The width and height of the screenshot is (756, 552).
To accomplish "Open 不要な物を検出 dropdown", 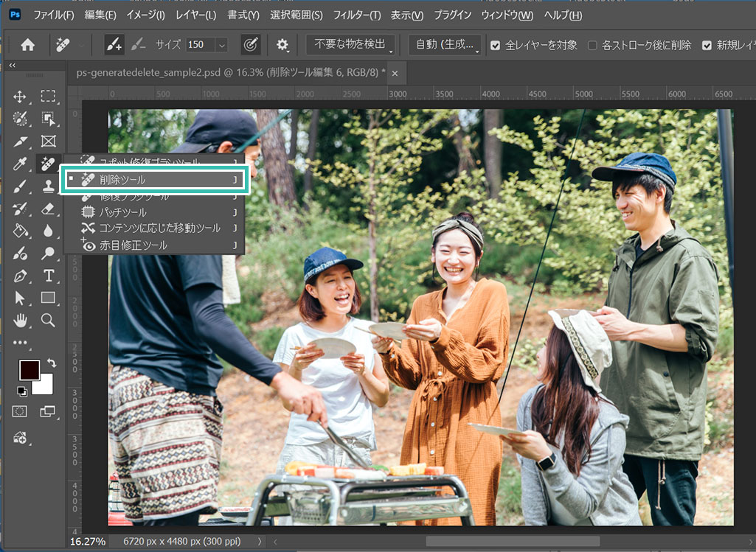I will pos(350,45).
